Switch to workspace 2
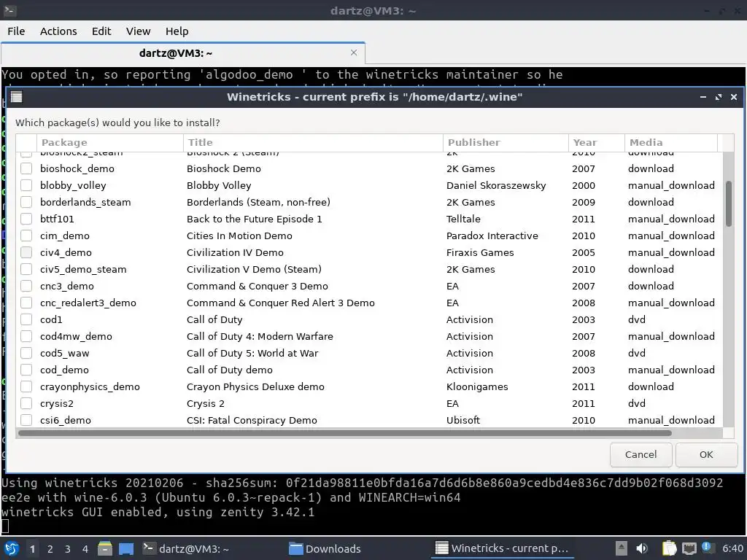Screen dimensions: 747x560 50,549
